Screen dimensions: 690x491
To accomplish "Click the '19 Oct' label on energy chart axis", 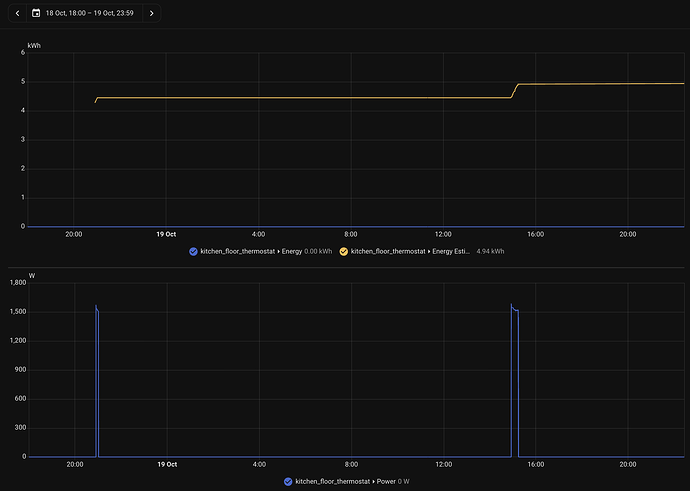I will tap(166, 235).
